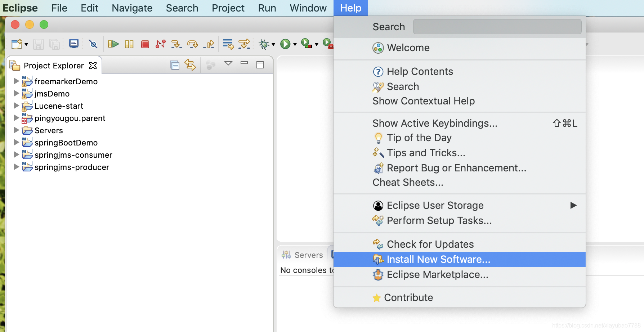The image size is (644, 332).
Task: Expand the freemarkerDemo project
Action: point(16,81)
